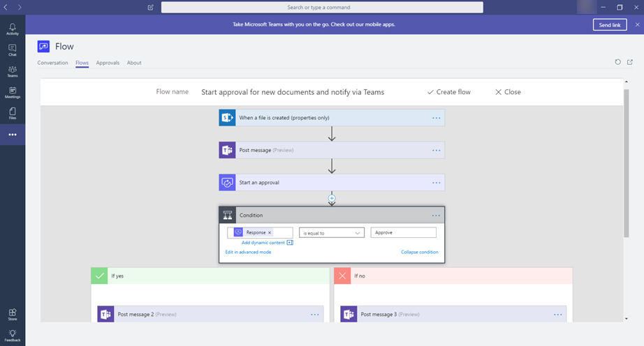The height and width of the screenshot is (346, 644).
Task: Open Files in the left sidebar
Action: [x=12, y=113]
